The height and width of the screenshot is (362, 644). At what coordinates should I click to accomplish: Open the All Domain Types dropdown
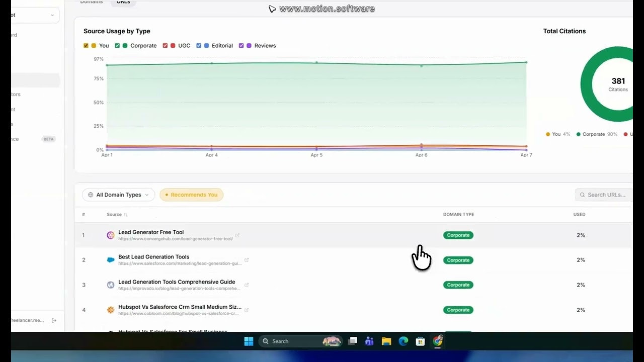pos(118,195)
